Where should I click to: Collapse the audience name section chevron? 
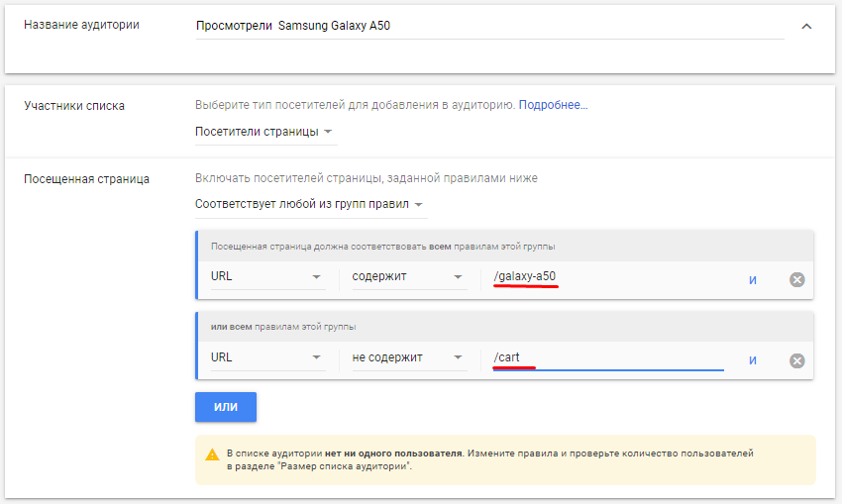coord(806,26)
